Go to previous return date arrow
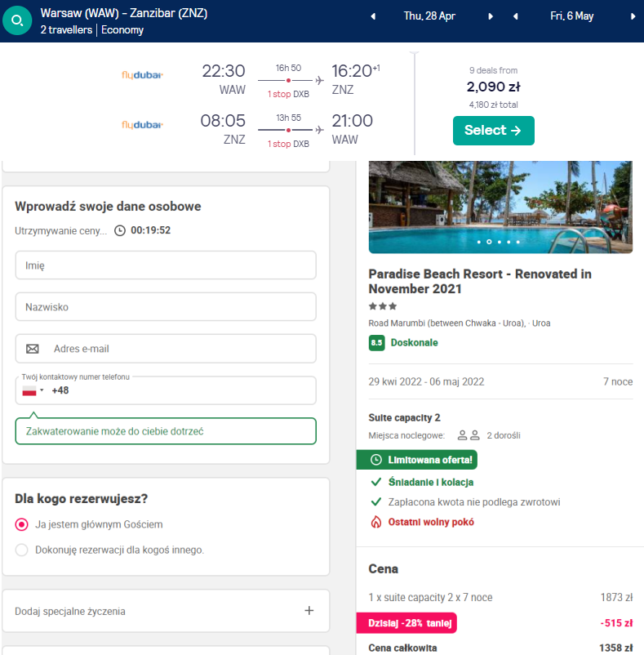 click(515, 16)
